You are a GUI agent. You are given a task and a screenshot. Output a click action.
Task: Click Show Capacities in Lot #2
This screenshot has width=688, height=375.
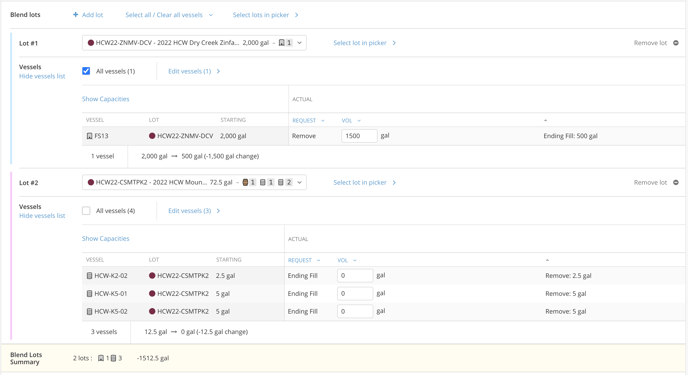(106, 238)
